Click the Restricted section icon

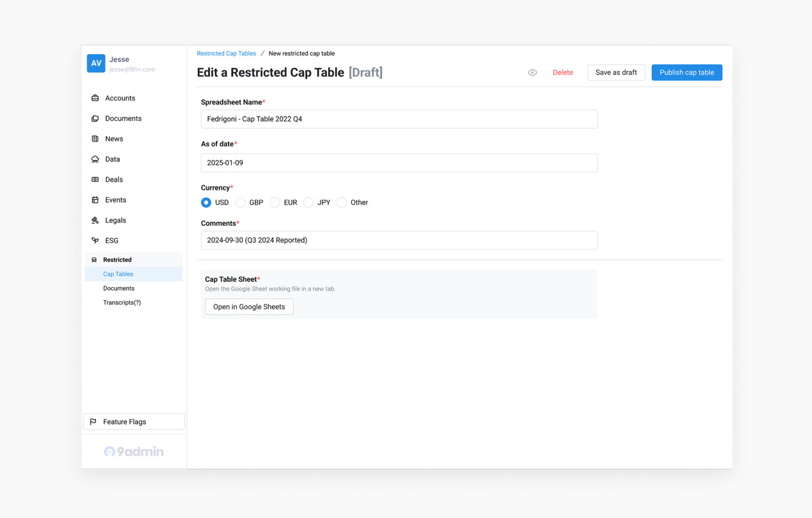point(94,260)
